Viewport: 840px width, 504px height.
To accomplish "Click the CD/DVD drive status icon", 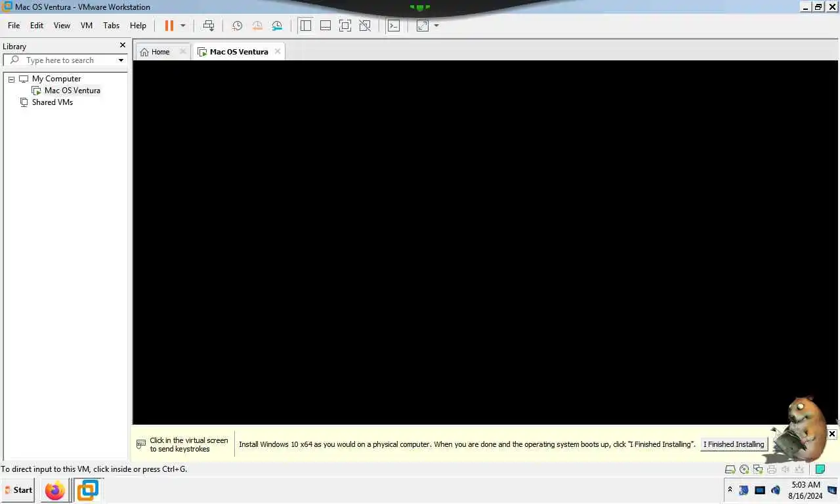I will [x=744, y=469].
